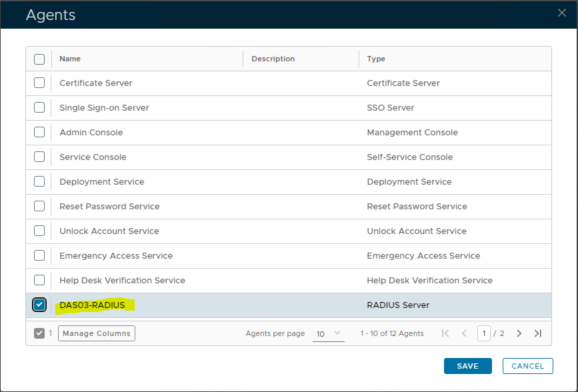578x392 pixels.
Task: Click the CANCEL button
Action: coord(527,366)
